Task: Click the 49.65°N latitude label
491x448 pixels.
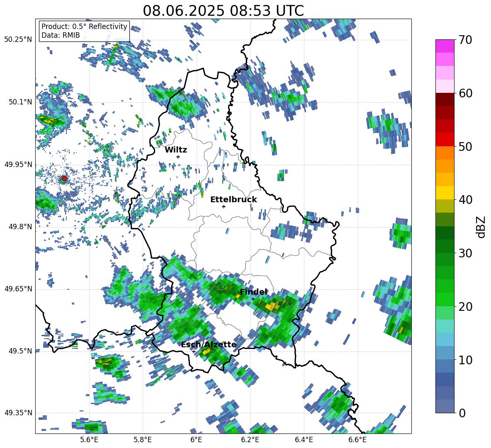Action: pyautogui.click(x=18, y=289)
